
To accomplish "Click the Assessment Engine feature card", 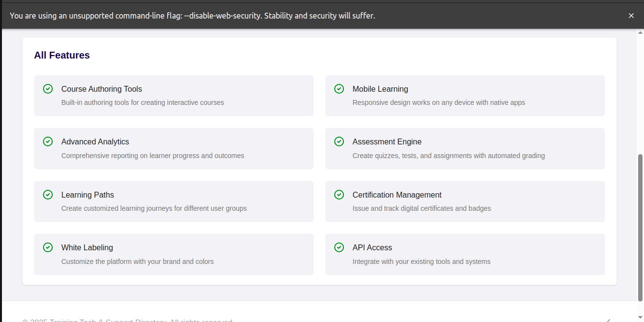I will (465, 148).
